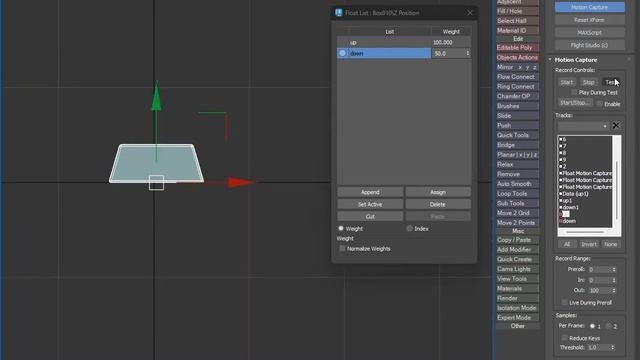Screen dimensions: 640x360
Task: Click the Weight column header
Action: point(451,32)
